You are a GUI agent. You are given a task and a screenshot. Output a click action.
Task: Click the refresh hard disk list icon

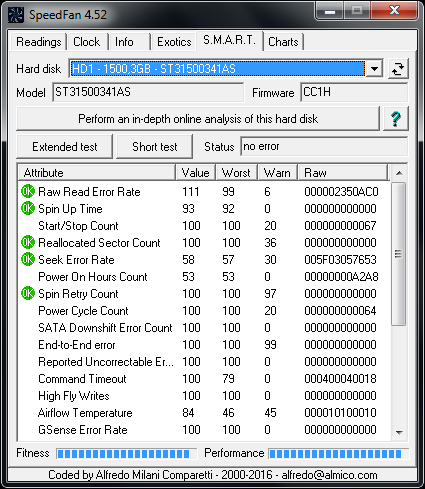tap(398, 69)
